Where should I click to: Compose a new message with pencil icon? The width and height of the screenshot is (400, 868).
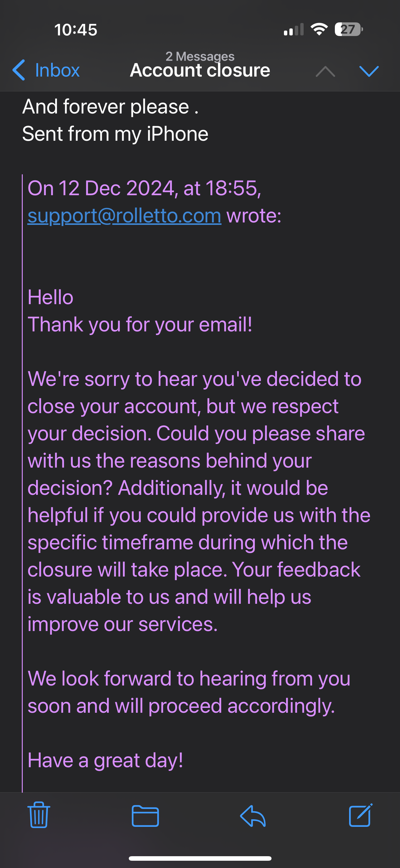tap(360, 815)
